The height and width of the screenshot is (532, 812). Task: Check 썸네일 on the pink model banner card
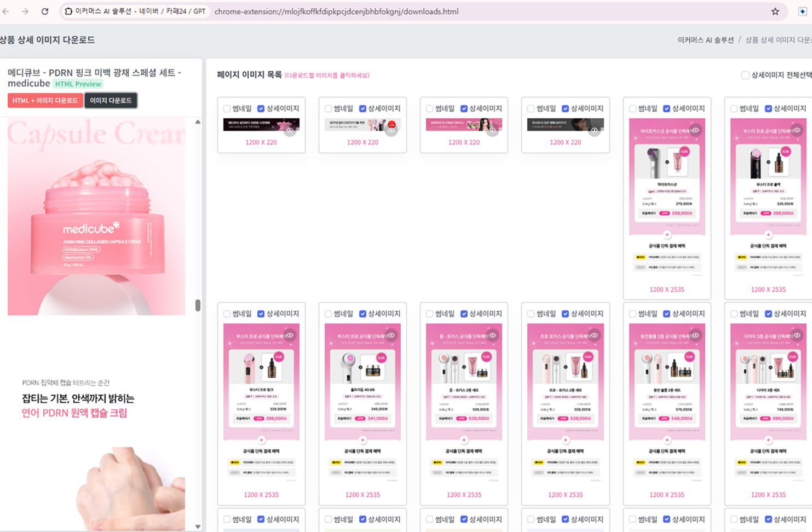click(429, 108)
